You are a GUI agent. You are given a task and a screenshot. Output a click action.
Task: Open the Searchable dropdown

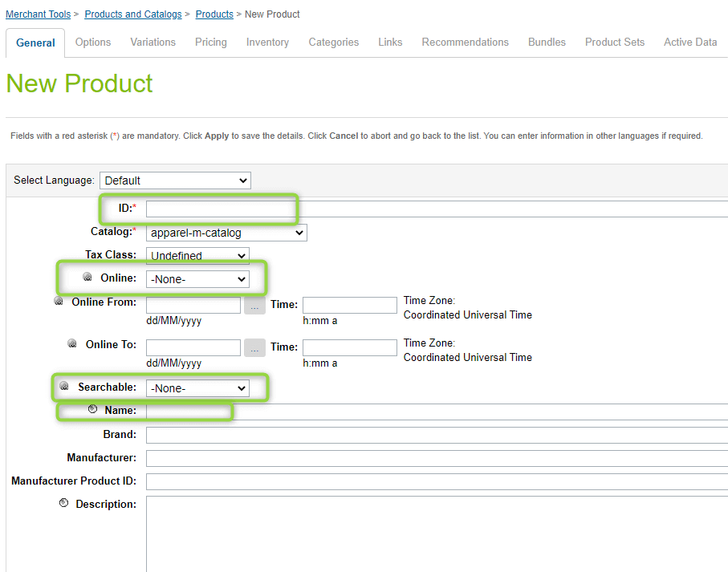tap(197, 388)
